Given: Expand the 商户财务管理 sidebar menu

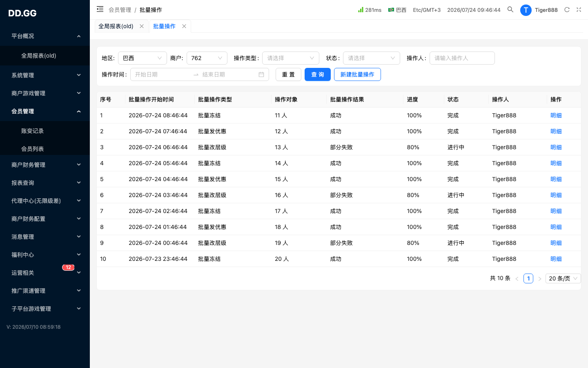Looking at the screenshot, I should pyautogui.click(x=45, y=165).
